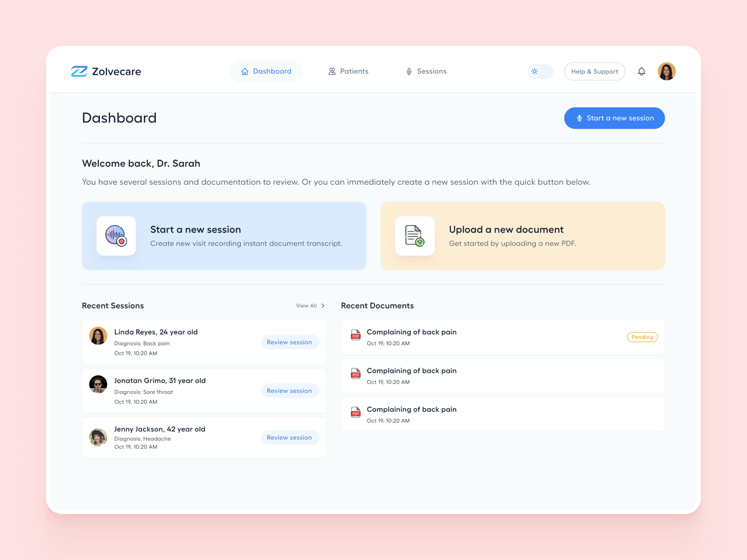Click Linda Reyes avatar

(x=98, y=336)
